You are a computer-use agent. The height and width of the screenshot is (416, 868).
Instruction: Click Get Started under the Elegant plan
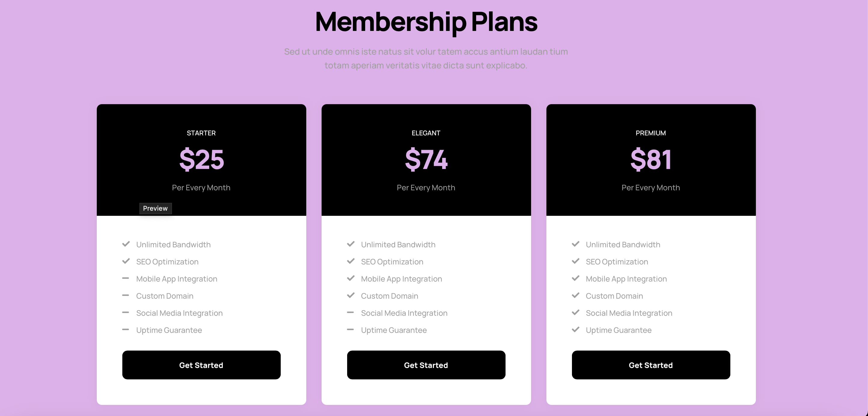pyautogui.click(x=426, y=365)
